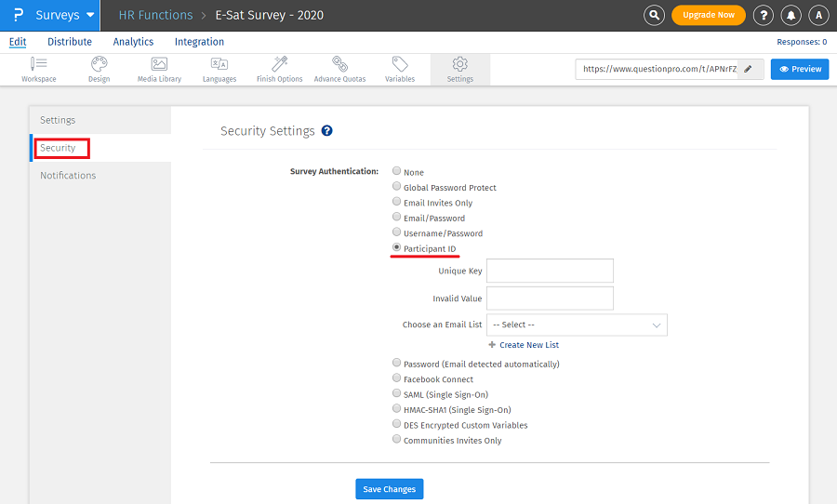This screenshot has height=504, width=837.
Task: Open the notifications bell icon
Action: tap(790, 15)
